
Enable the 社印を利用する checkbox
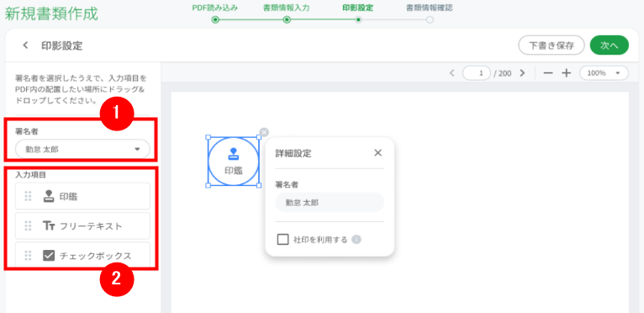click(x=283, y=239)
